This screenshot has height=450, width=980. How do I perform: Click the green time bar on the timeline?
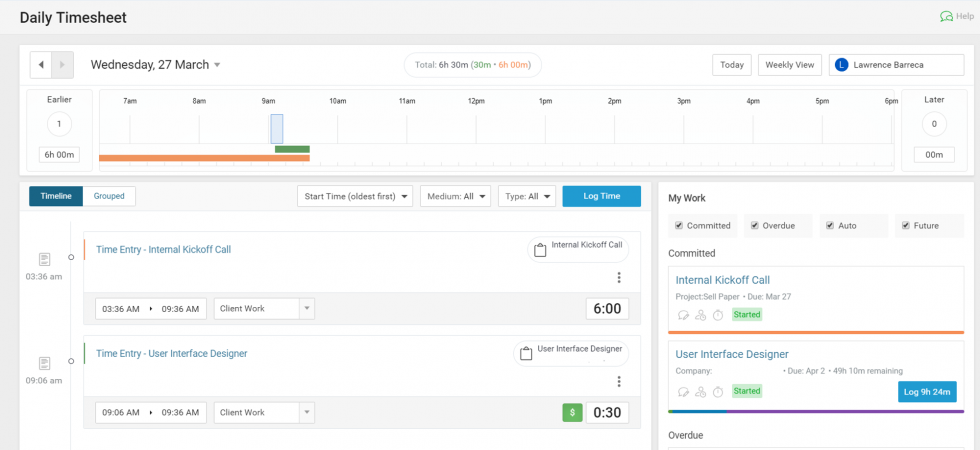292,149
